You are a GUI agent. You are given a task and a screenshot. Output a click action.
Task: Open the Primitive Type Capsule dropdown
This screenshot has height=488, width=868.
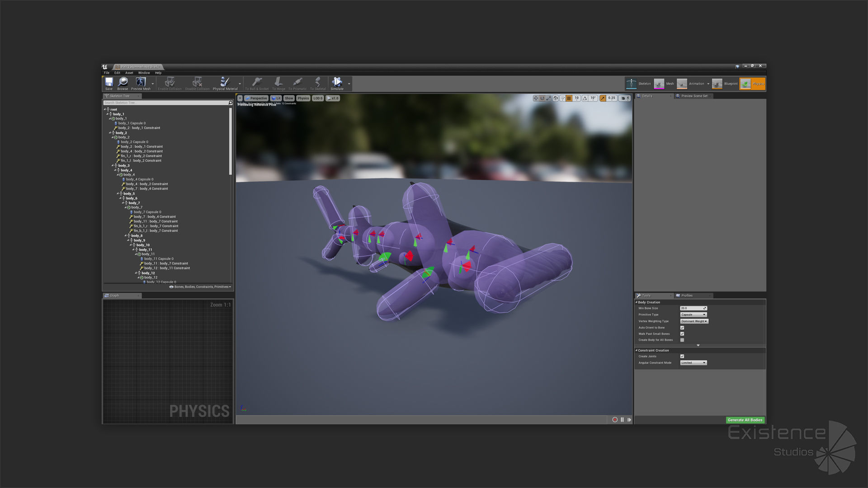coord(693,314)
